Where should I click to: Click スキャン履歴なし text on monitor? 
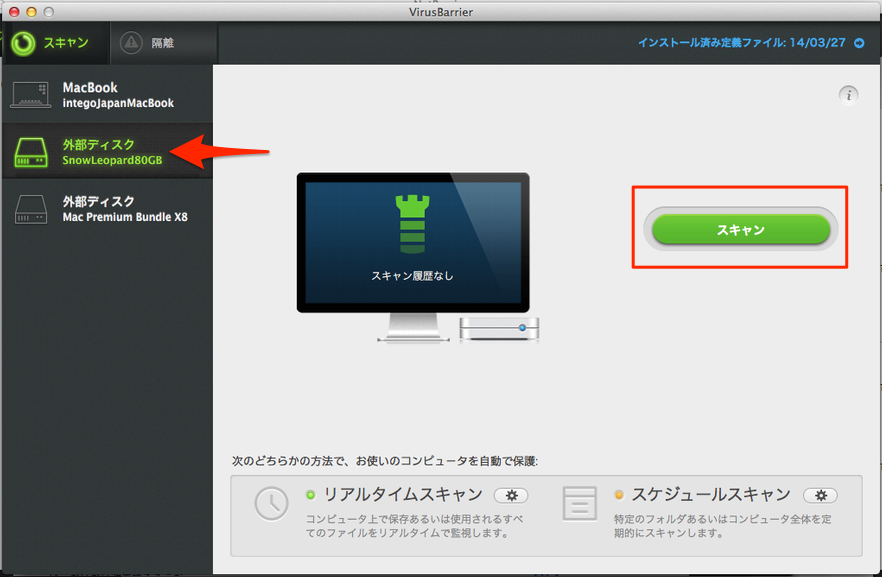412,276
